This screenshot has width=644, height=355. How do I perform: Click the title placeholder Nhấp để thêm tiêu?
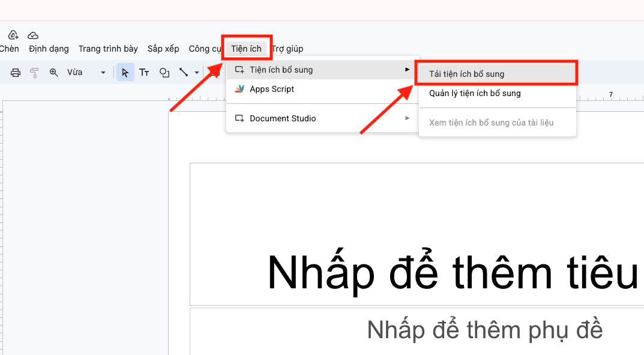pos(452,273)
